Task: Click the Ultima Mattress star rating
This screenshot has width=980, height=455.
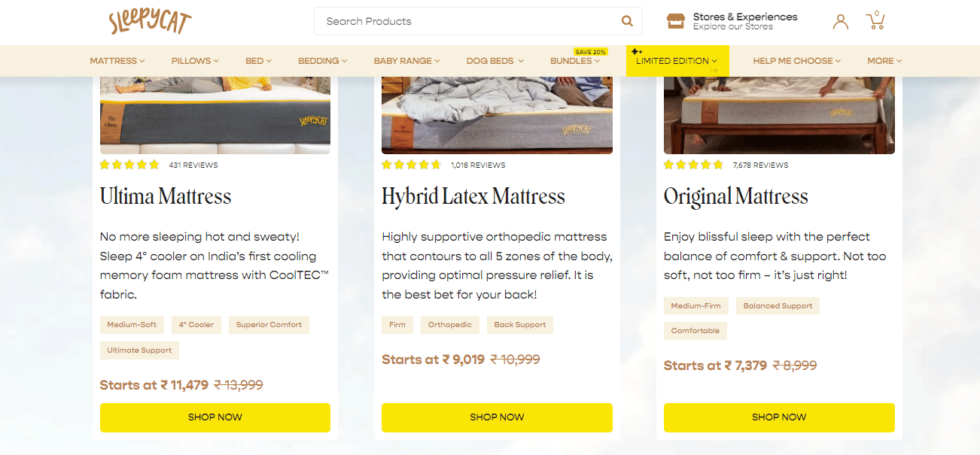Action: click(129, 165)
